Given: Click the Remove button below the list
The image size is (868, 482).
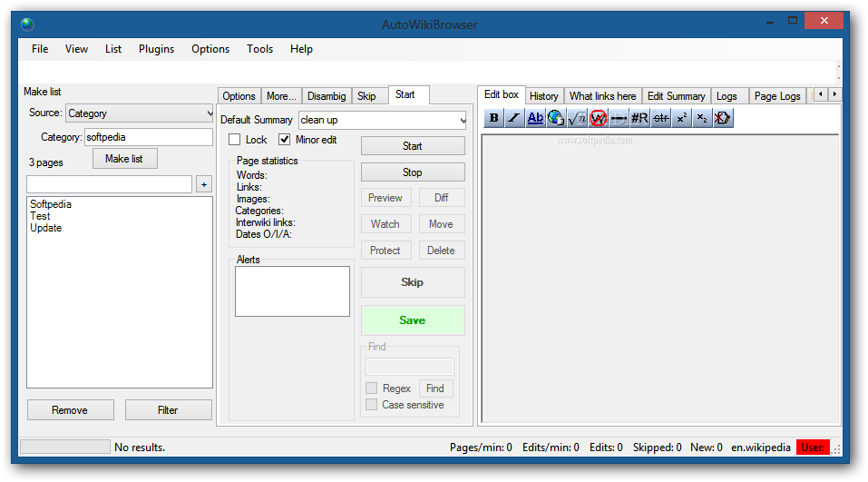Looking at the screenshot, I should point(71,410).
